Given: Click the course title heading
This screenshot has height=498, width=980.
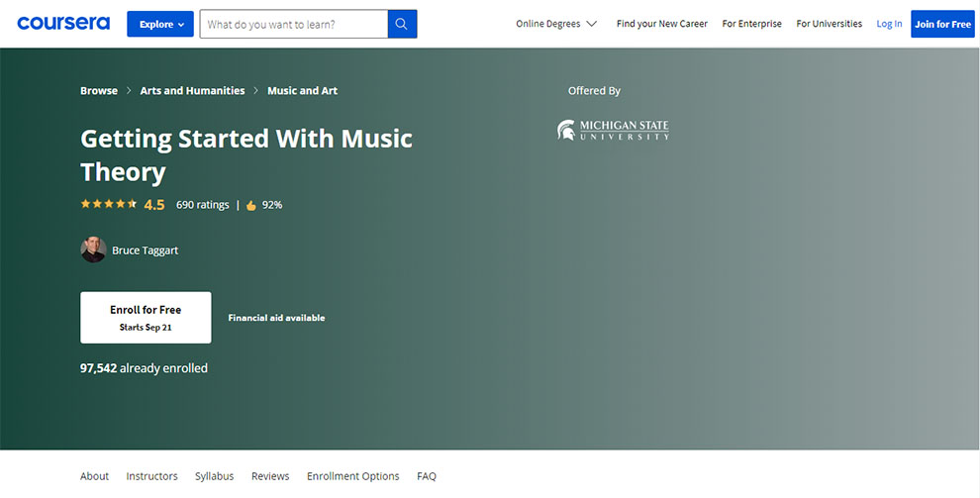Looking at the screenshot, I should click(x=246, y=155).
